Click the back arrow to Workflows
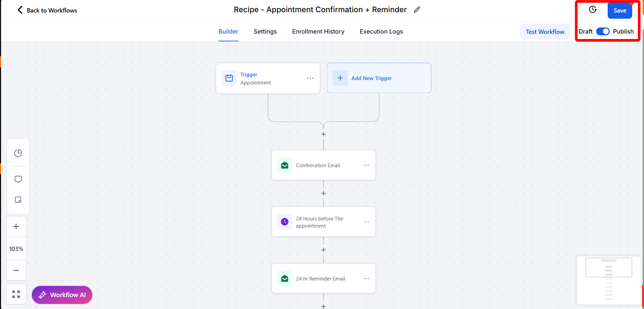Image resolution: width=644 pixels, height=309 pixels. tap(20, 10)
